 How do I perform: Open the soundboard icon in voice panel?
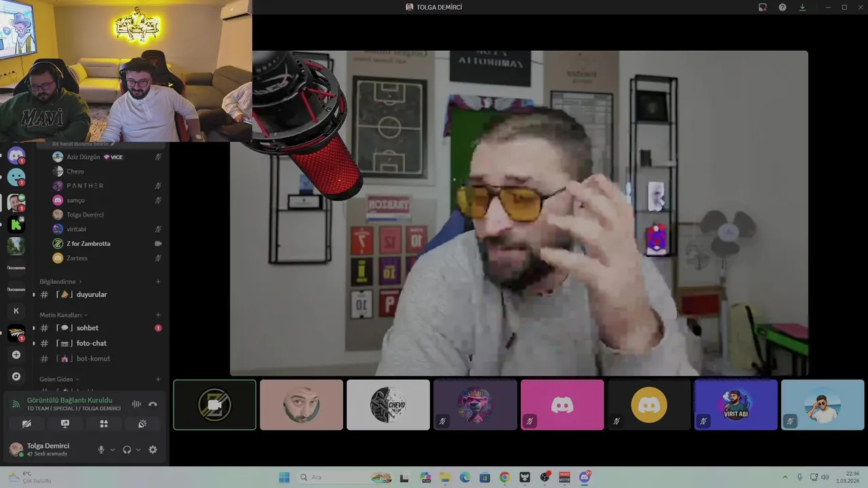[142, 424]
